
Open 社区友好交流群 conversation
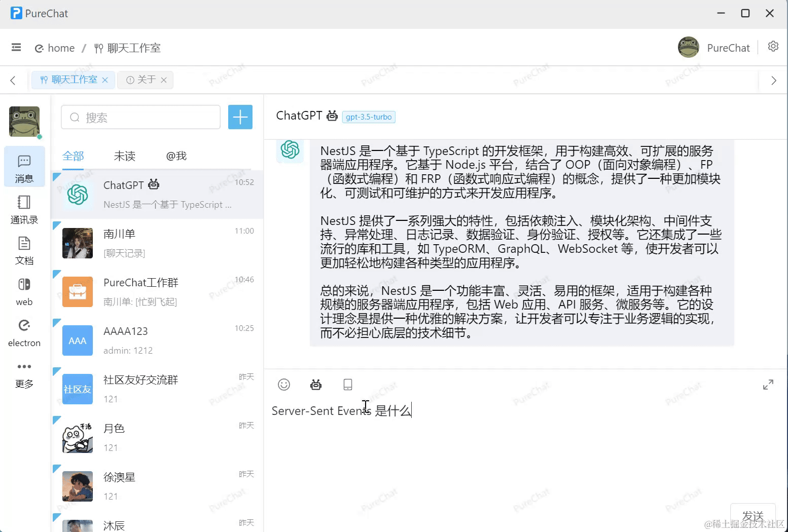(157, 389)
